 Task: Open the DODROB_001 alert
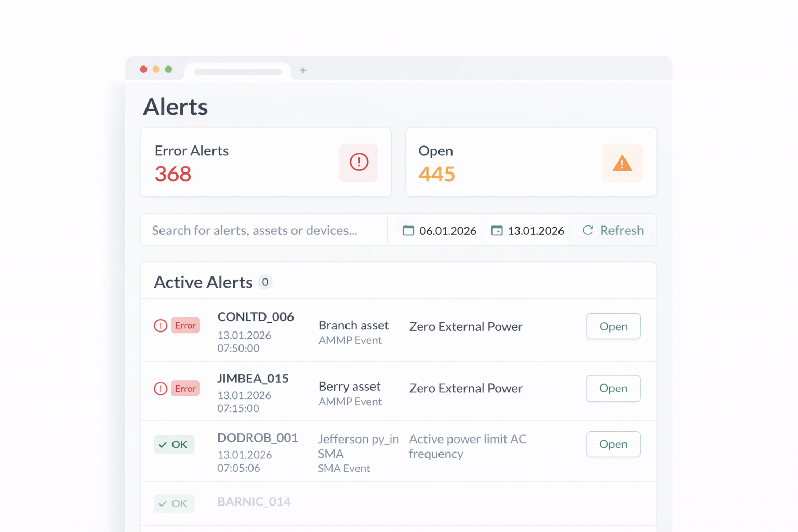(x=613, y=444)
